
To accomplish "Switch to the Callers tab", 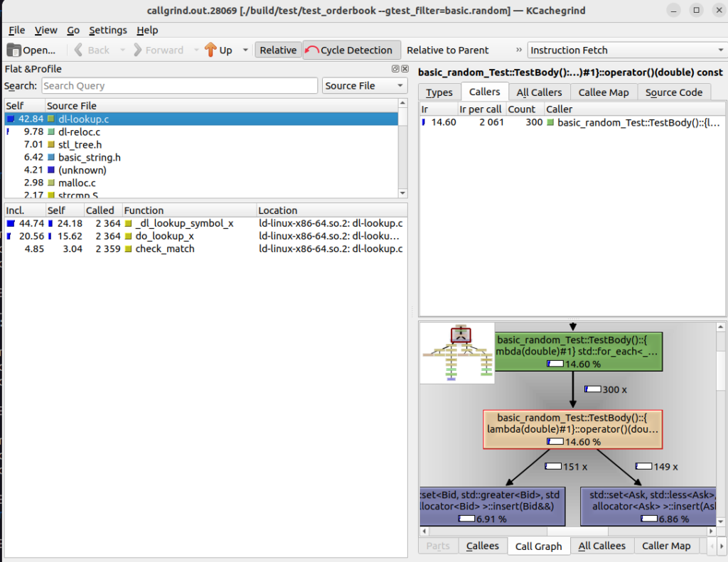I will [485, 92].
